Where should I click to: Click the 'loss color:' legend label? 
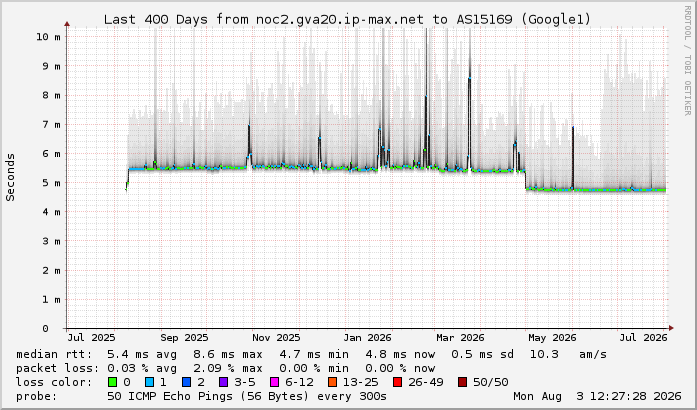pos(54,382)
